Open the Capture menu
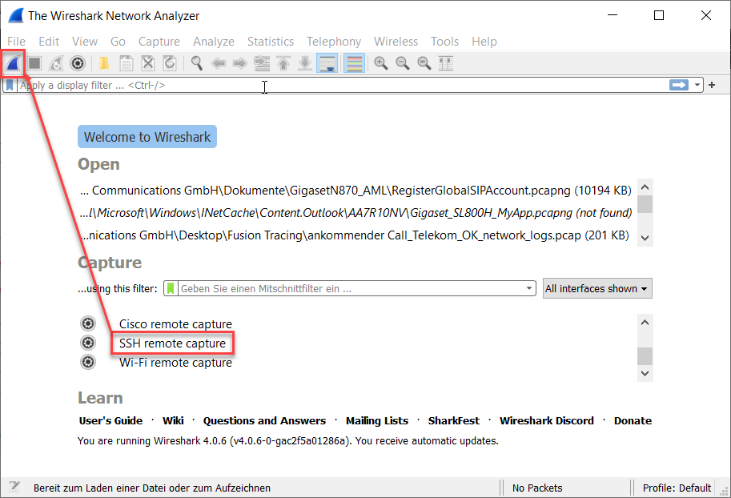This screenshot has height=498, width=731. click(159, 42)
